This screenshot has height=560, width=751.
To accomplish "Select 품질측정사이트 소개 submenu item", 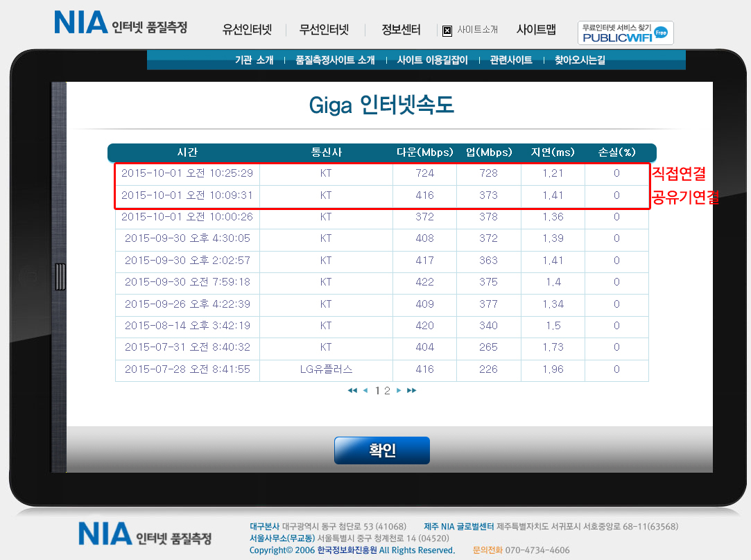I will [x=335, y=60].
